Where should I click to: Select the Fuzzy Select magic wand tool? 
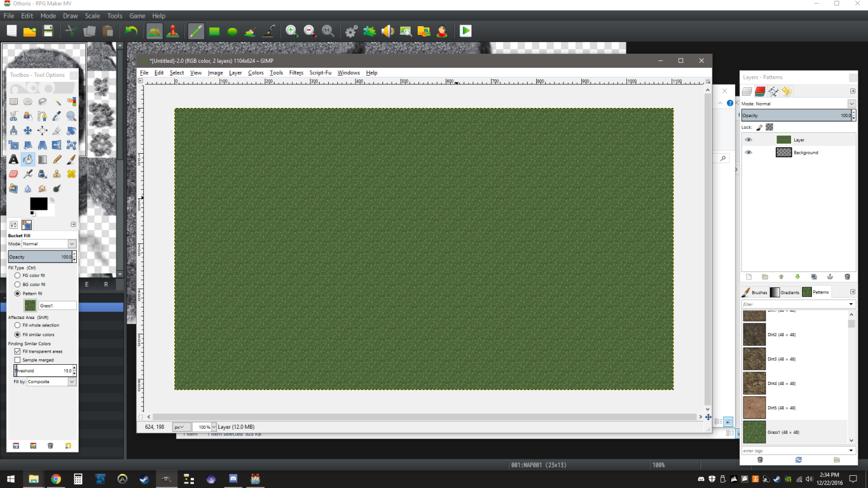pyautogui.click(x=57, y=101)
